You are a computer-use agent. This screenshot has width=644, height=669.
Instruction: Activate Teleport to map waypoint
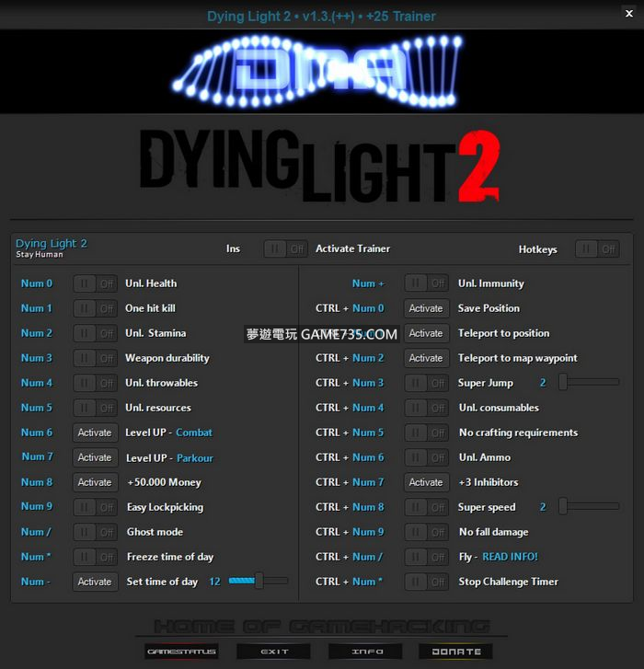click(426, 358)
